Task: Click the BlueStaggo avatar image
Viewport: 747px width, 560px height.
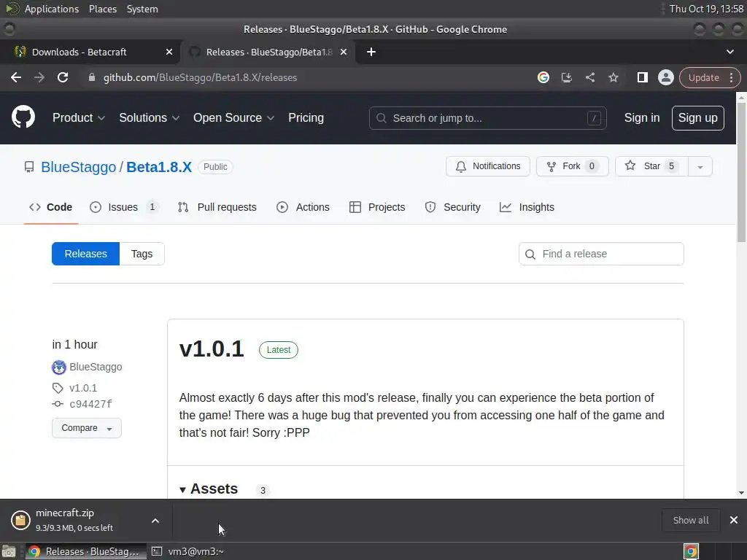Action: click(x=59, y=367)
